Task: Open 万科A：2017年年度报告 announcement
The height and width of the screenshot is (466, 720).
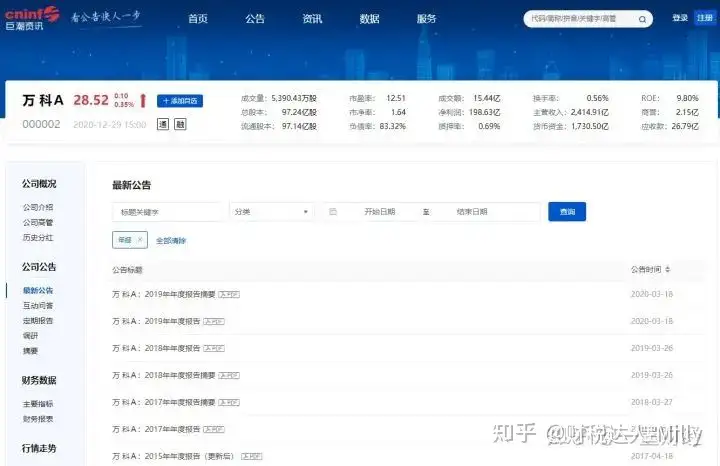Action: 156,430
